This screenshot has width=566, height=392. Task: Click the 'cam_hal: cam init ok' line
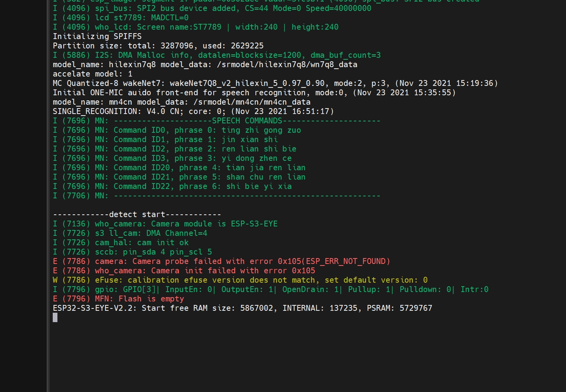click(x=121, y=242)
